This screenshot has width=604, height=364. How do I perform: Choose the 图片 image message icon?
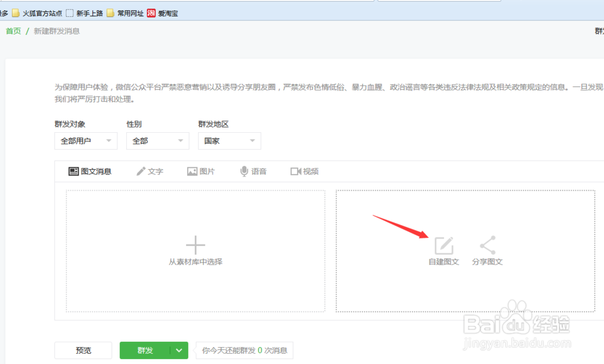click(201, 171)
